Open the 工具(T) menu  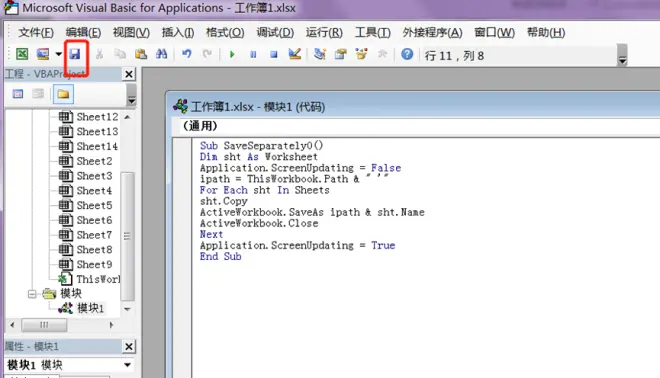click(x=373, y=32)
